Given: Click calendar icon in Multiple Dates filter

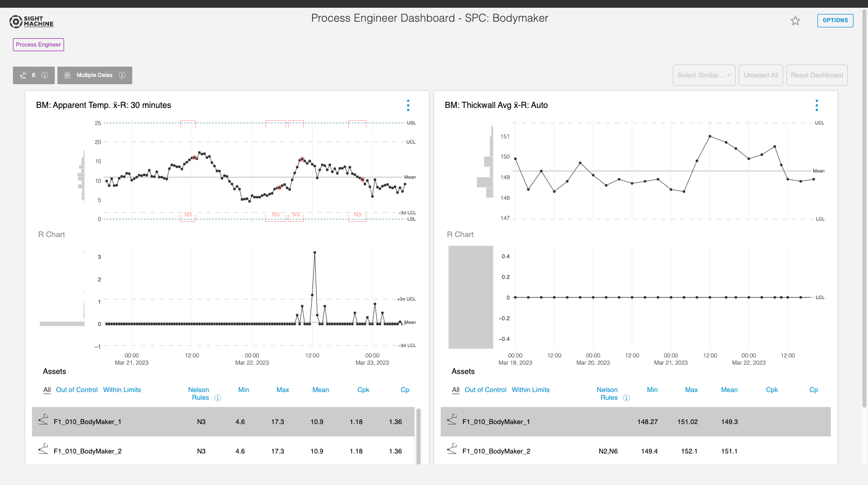Looking at the screenshot, I should [x=67, y=75].
